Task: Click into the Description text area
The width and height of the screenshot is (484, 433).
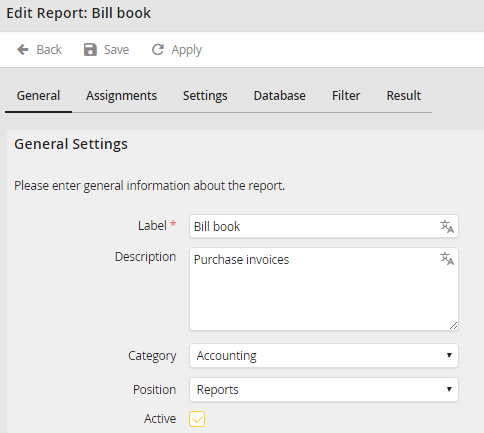Action: [x=324, y=289]
